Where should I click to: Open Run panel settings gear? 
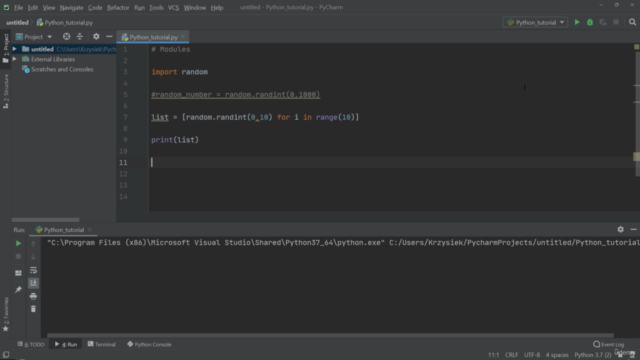620,229
